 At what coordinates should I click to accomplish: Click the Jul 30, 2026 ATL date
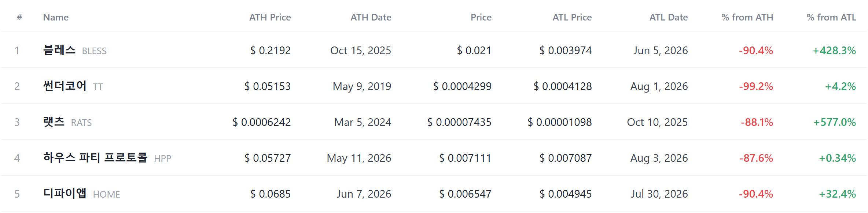[659, 194]
